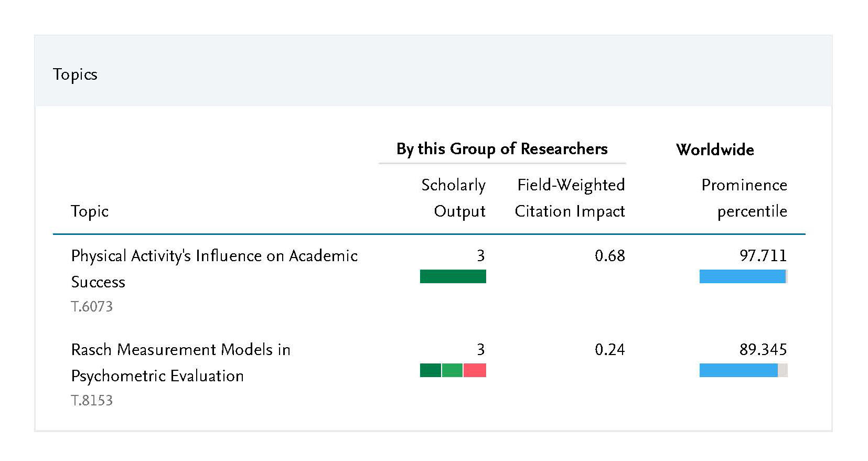
Task: Click the blue prominence bar for Physical Activity topic
Action: (x=742, y=276)
